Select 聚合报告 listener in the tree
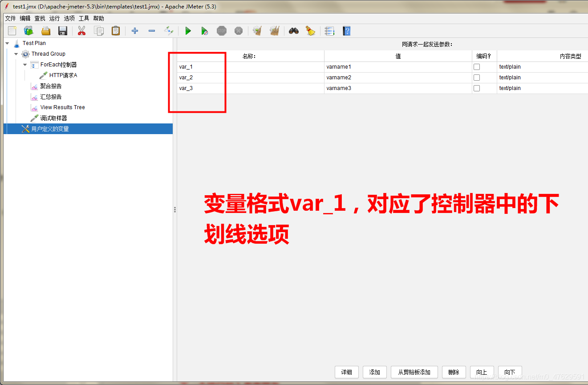The width and height of the screenshot is (588, 385). pos(51,86)
